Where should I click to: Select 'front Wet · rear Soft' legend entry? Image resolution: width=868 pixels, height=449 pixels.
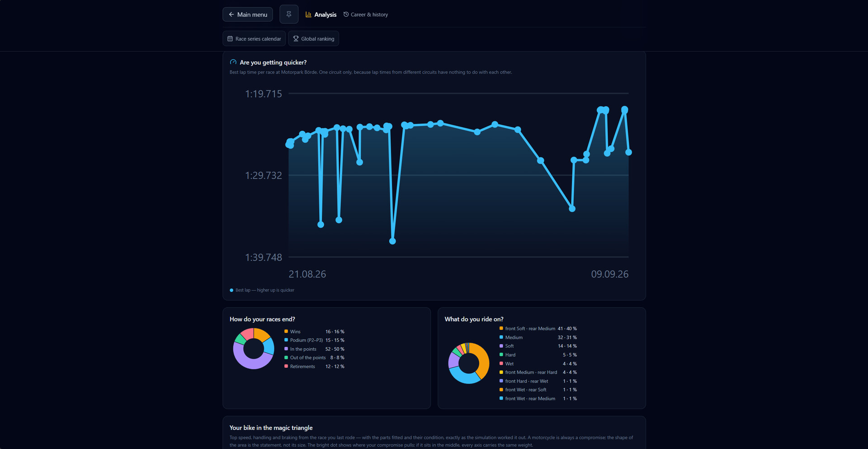click(538, 390)
